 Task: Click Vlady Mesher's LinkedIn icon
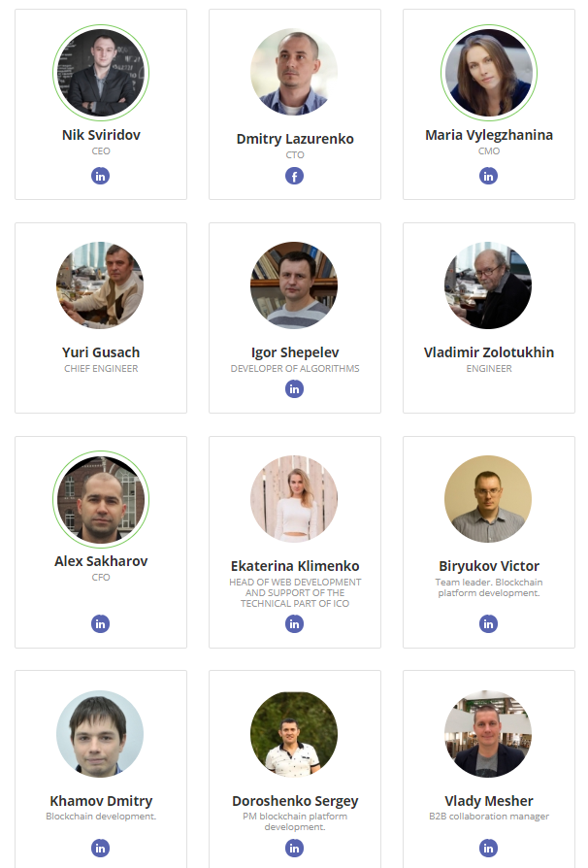click(x=488, y=848)
